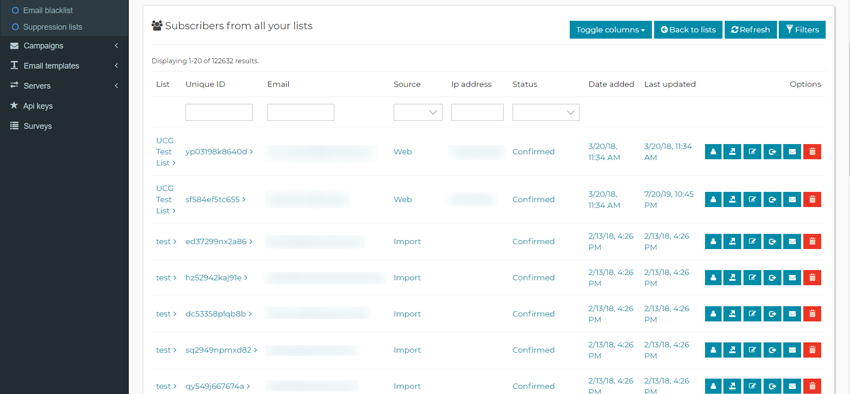Screen dimensions: 850x394
Task: Click 'Subscribers from all your lists' heading
Action: 239,25
